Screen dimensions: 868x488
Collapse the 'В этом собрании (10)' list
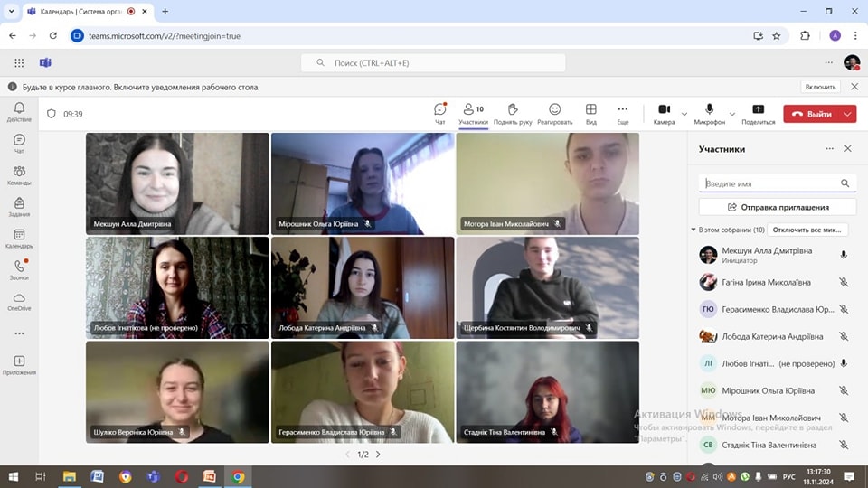(x=693, y=230)
